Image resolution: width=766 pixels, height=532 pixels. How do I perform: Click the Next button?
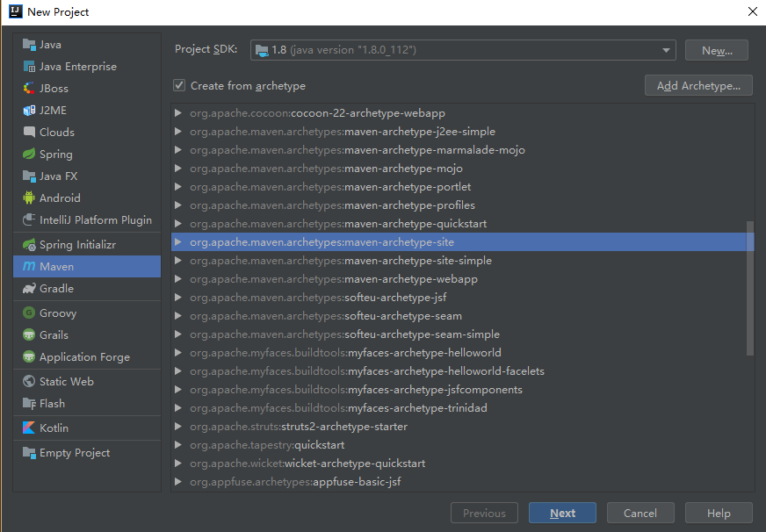(x=562, y=513)
